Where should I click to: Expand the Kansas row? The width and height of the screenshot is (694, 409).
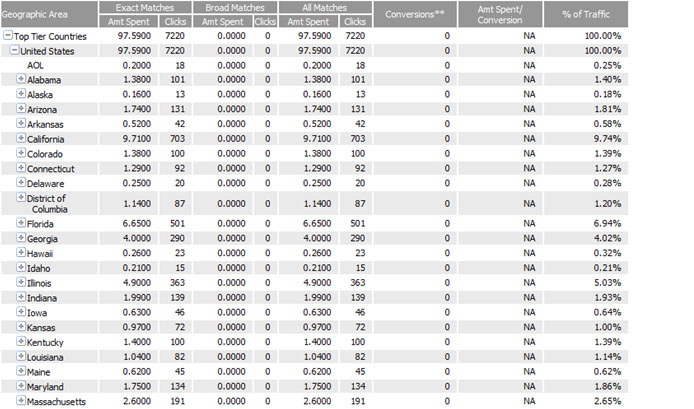click(x=21, y=327)
